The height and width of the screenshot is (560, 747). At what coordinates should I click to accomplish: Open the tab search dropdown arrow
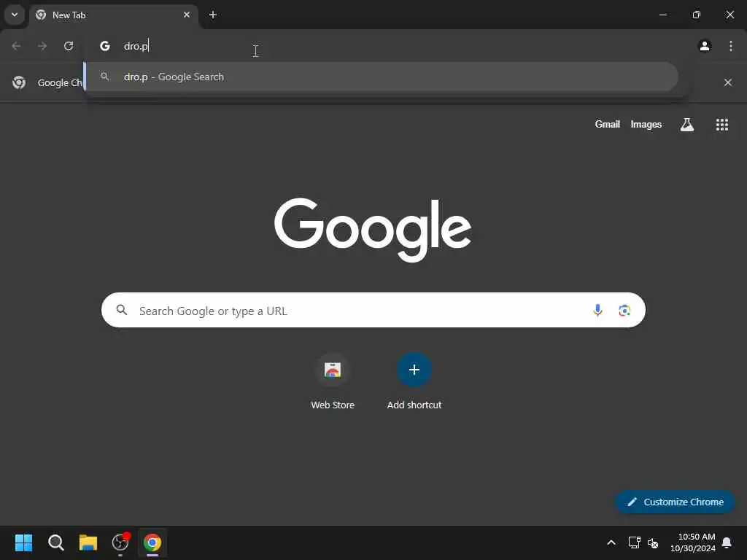[x=15, y=15]
